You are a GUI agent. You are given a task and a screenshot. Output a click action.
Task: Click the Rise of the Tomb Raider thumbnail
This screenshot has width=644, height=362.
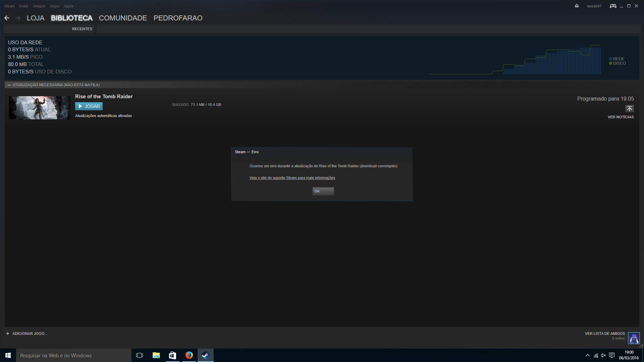click(x=40, y=108)
